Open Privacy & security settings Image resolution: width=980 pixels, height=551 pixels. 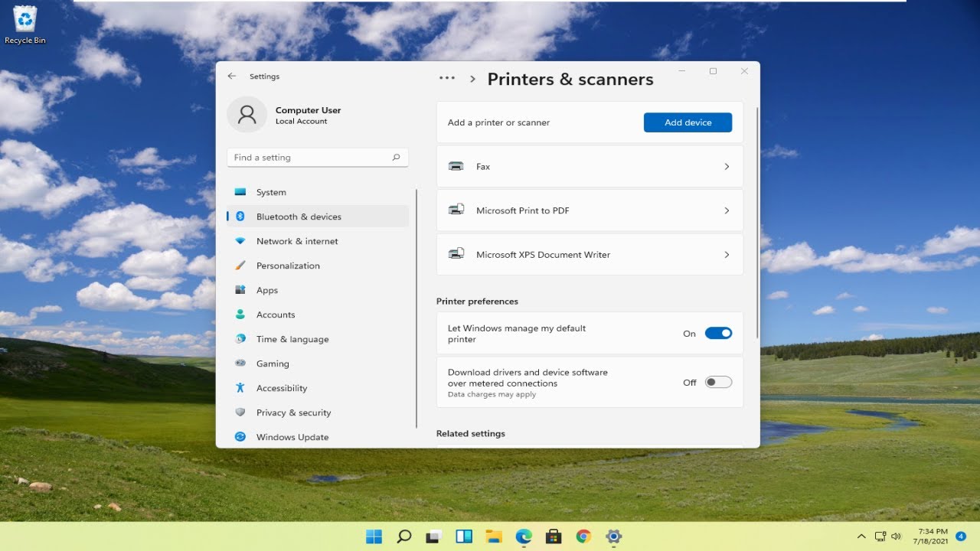(318, 412)
